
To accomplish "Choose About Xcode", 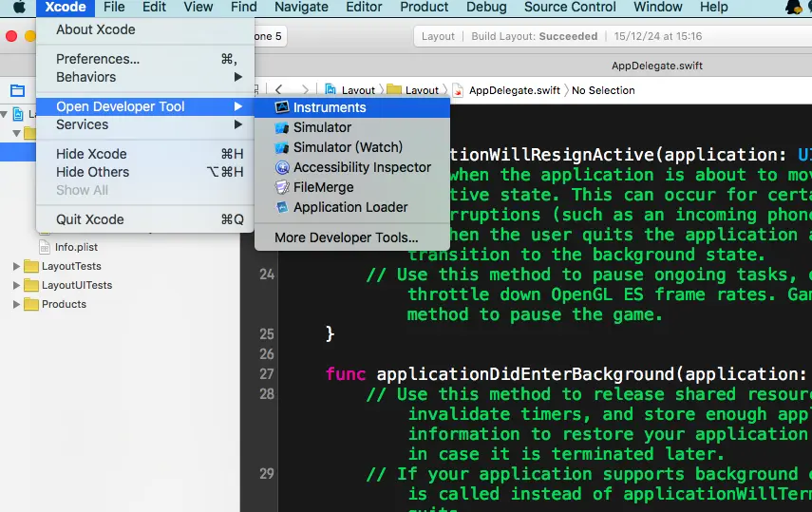I will [x=145, y=29].
